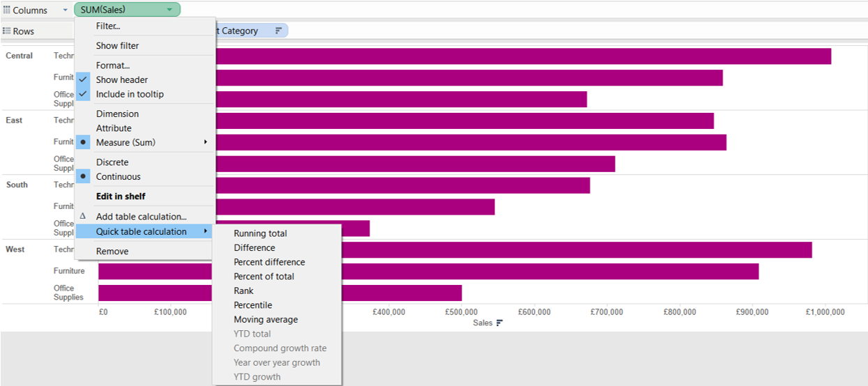Remove the field using Remove entry
This screenshot has height=386, width=868.
tap(112, 252)
